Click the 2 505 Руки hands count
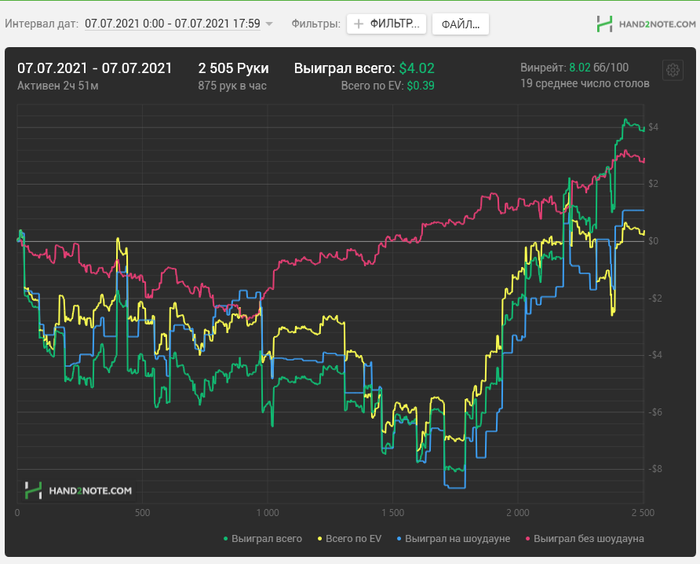 (233, 68)
